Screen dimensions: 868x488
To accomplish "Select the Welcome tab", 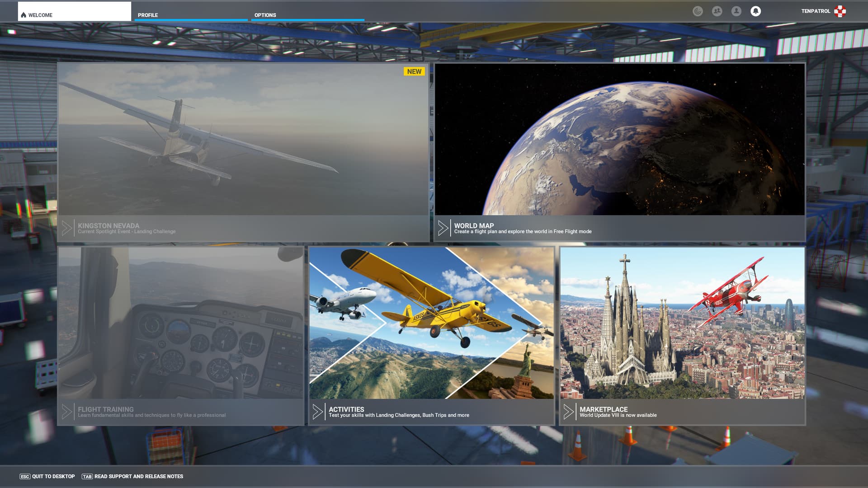I will [x=75, y=12].
